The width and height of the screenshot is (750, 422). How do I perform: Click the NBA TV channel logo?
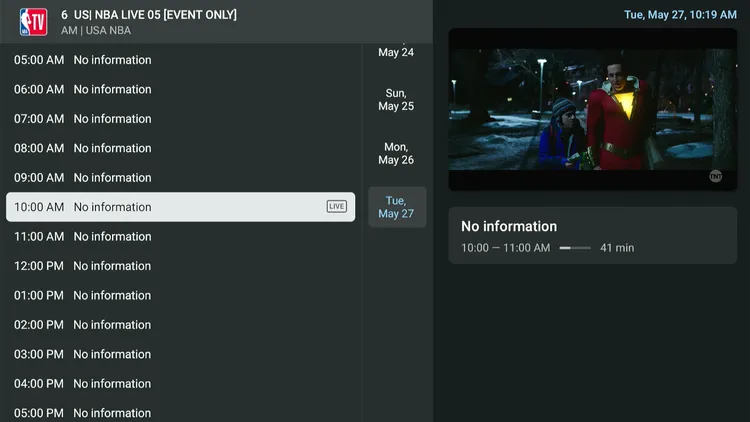(33, 22)
